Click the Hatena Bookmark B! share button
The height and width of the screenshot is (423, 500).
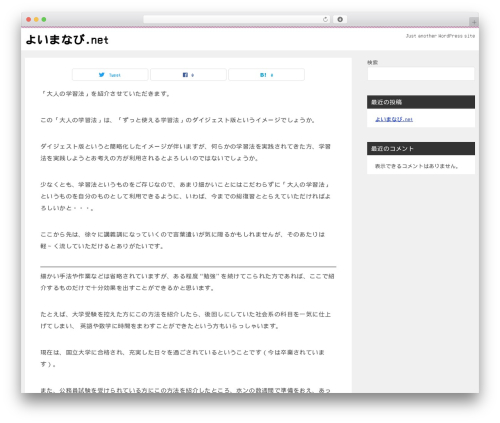coord(266,75)
